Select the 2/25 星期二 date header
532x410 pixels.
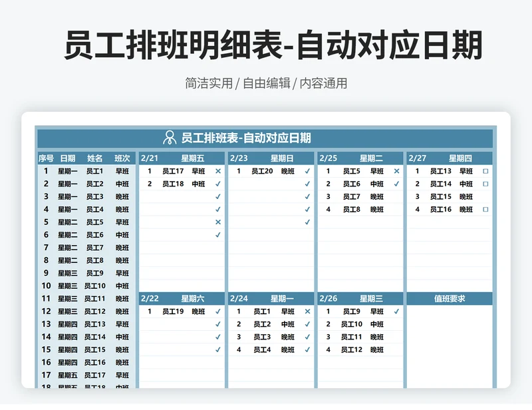click(x=360, y=158)
